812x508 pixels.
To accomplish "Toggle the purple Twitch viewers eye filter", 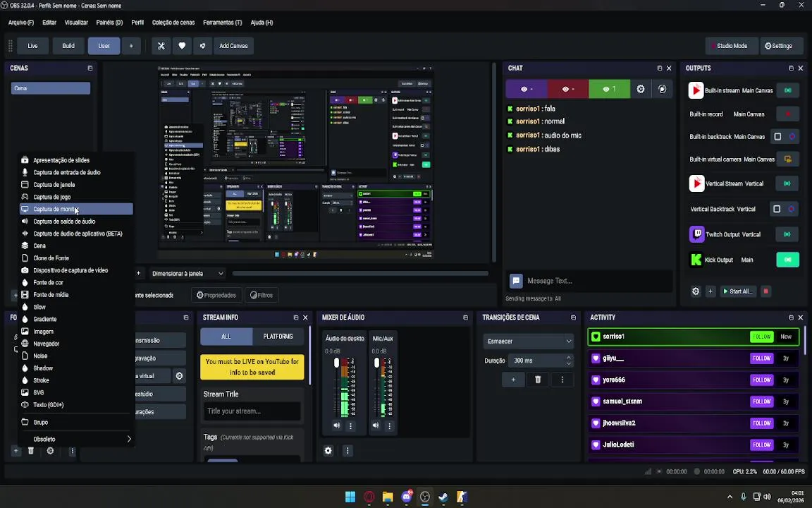I will (526, 89).
